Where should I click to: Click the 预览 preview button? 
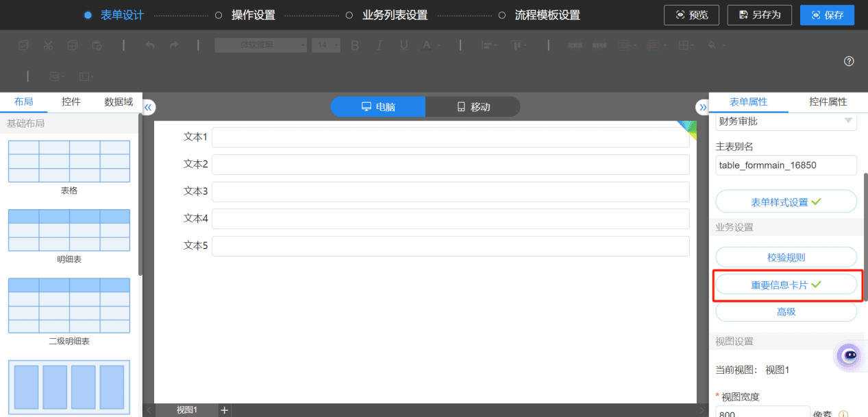coord(691,15)
